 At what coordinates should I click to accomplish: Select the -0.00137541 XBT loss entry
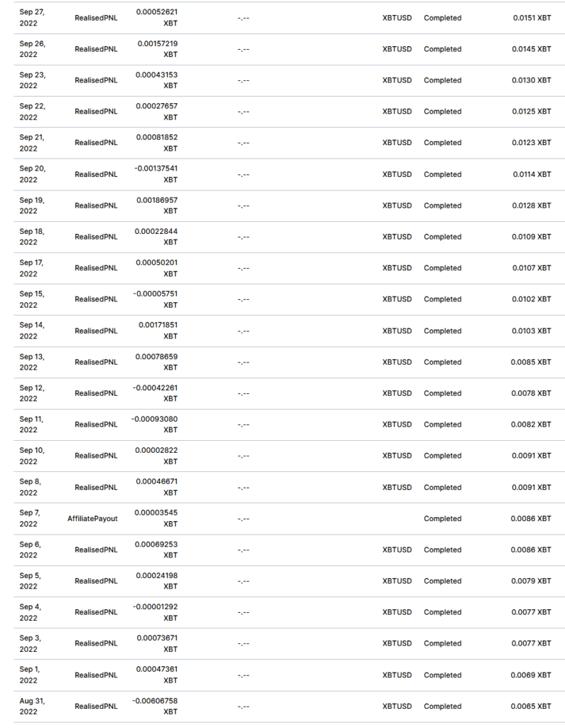click(x=156, y=174)
